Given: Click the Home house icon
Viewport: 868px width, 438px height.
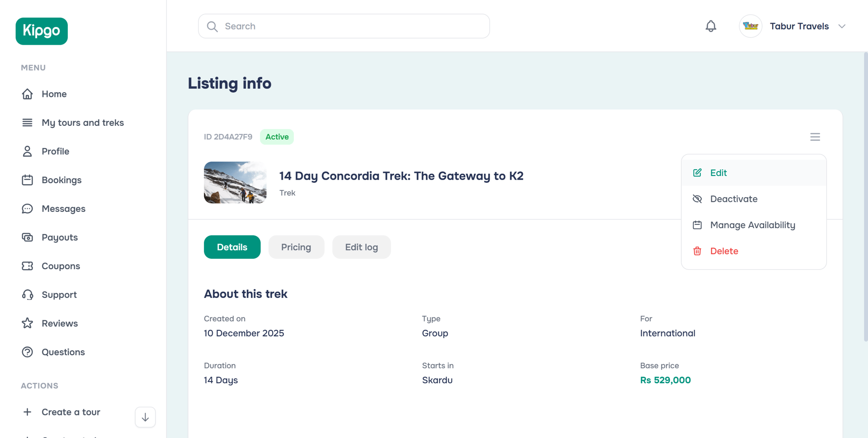Looking at the screenshot, I should pos(28,94).
